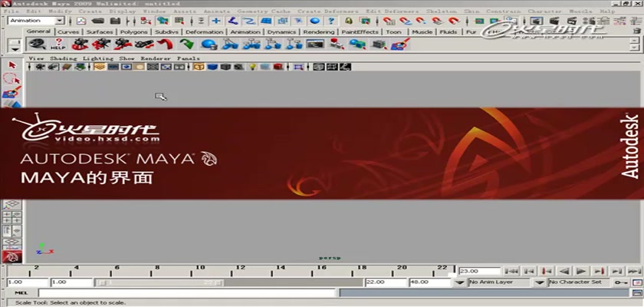Click the green curved arrow shelf icon
Viewport: 644px width, 307px height.
click(x=186, y=44)
